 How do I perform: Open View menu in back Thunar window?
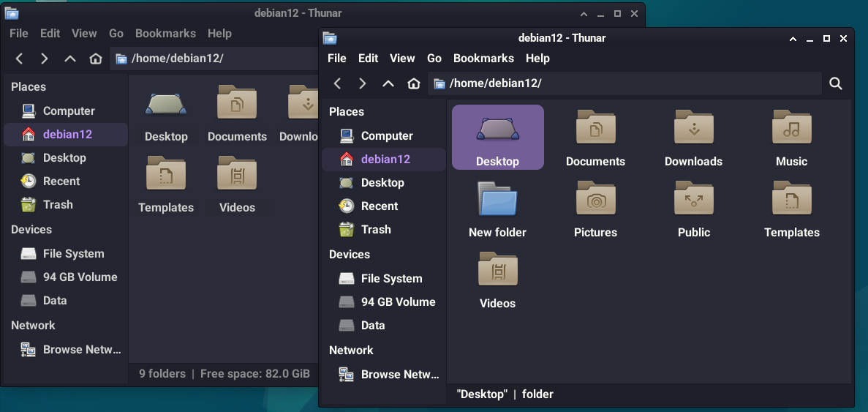(x=84, y=33)
